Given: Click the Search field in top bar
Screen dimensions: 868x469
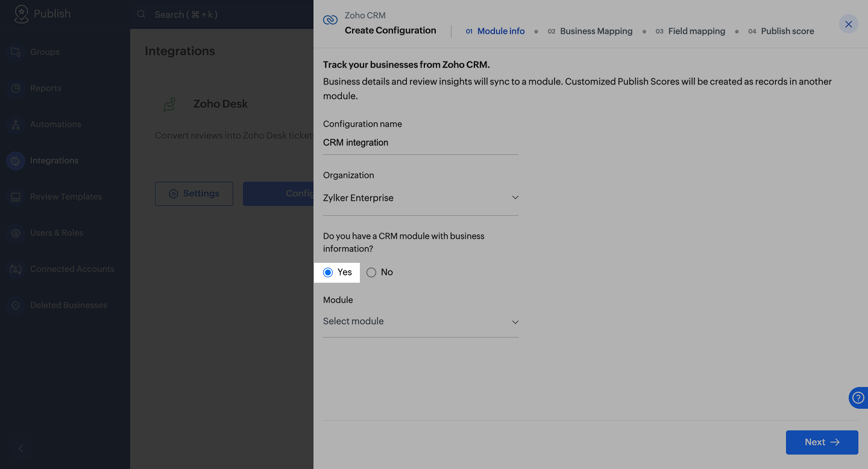Looking at the screenshot, I should pyautogui.click(x=186, y=14).
